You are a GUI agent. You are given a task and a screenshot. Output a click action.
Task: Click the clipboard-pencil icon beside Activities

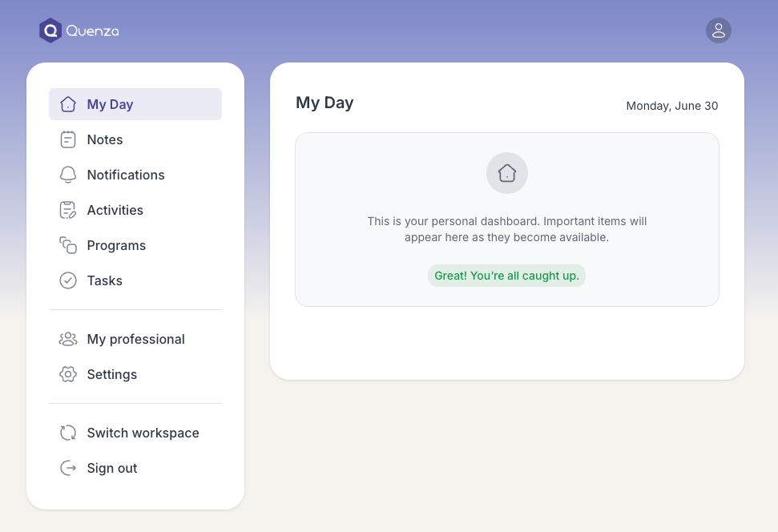[68, 210]
